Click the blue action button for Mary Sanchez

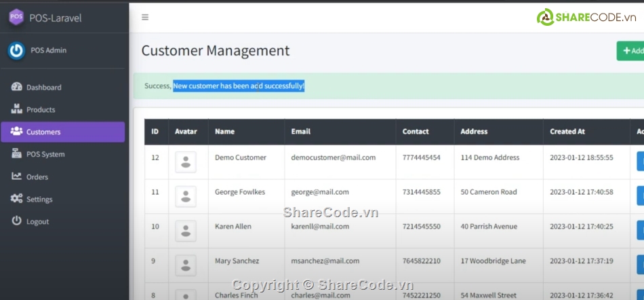click(x=641, y=265)
